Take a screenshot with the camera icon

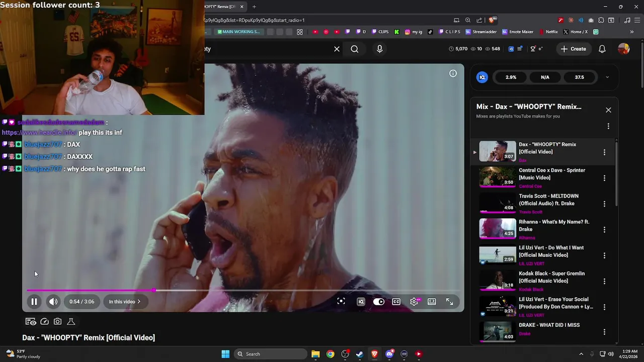pos(58,321)
